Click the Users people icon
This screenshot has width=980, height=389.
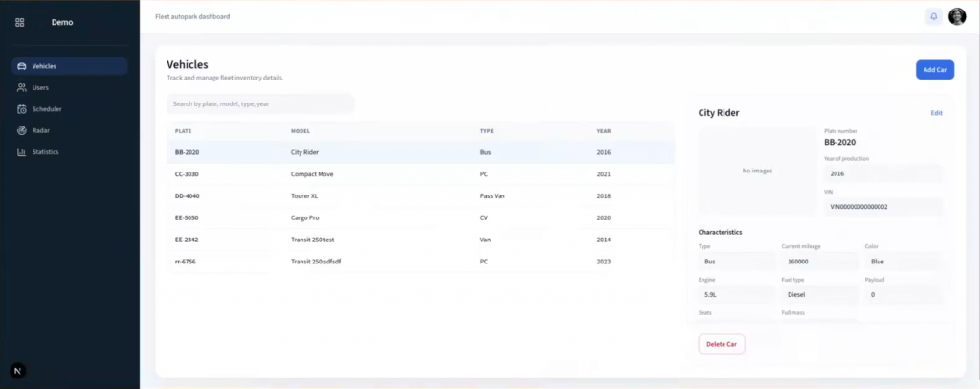[22, 87]
